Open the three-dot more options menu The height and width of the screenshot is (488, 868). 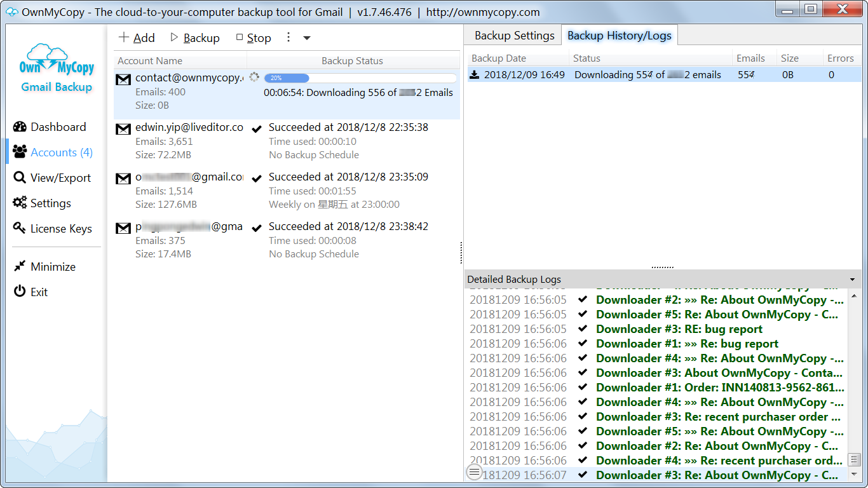point(288,37)
